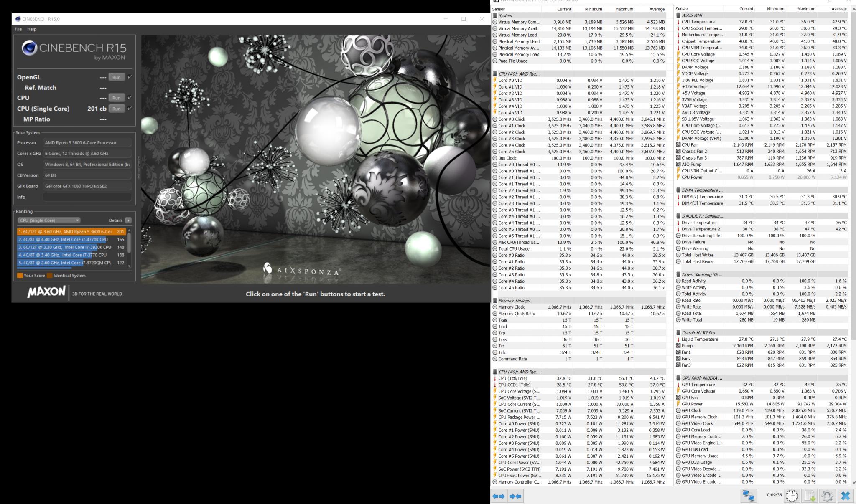Toggle the OpenGL test checkmark
Image resolution: width=856 pixels, height=504 pixels.
click(130, 77)
